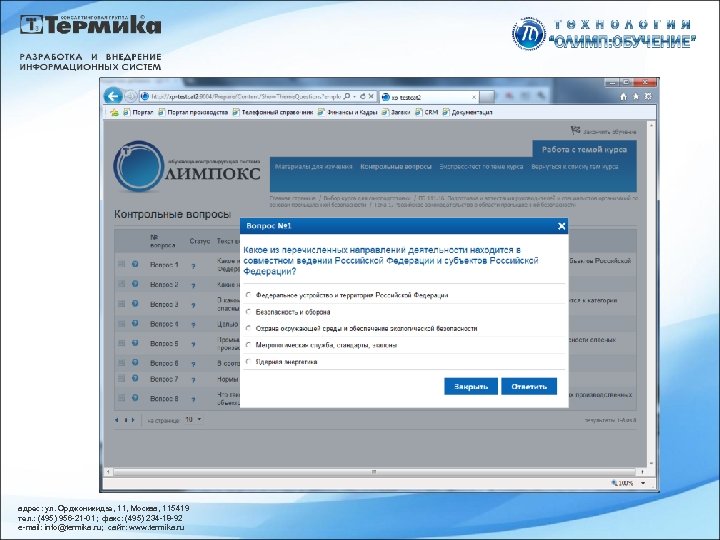Click the blue question icon for Вопрос 4

click(x=135, y=323)
